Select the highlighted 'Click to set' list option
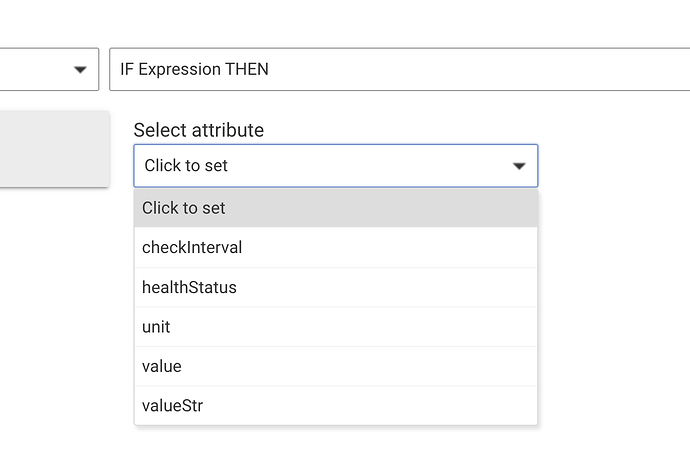Image resolution: width=690 pixels, height=455 pixels. coord(336,208)
